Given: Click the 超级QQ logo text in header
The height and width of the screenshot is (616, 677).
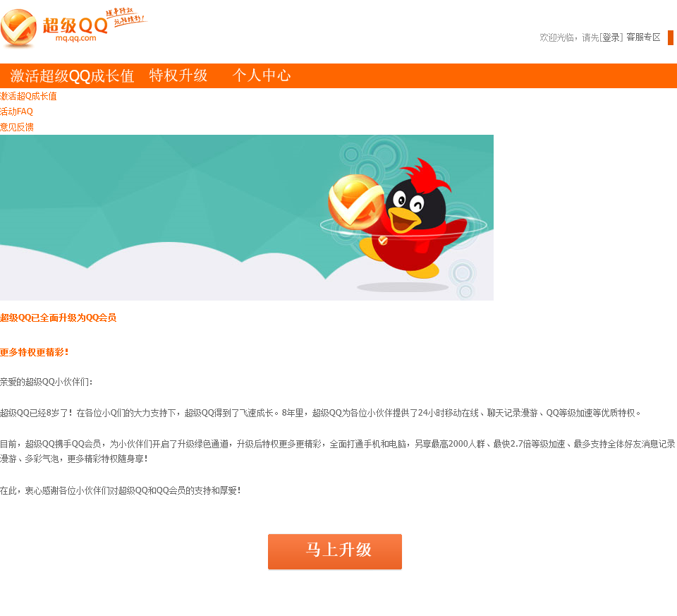Looking at the screenshot, I should [x=75, y=25].
